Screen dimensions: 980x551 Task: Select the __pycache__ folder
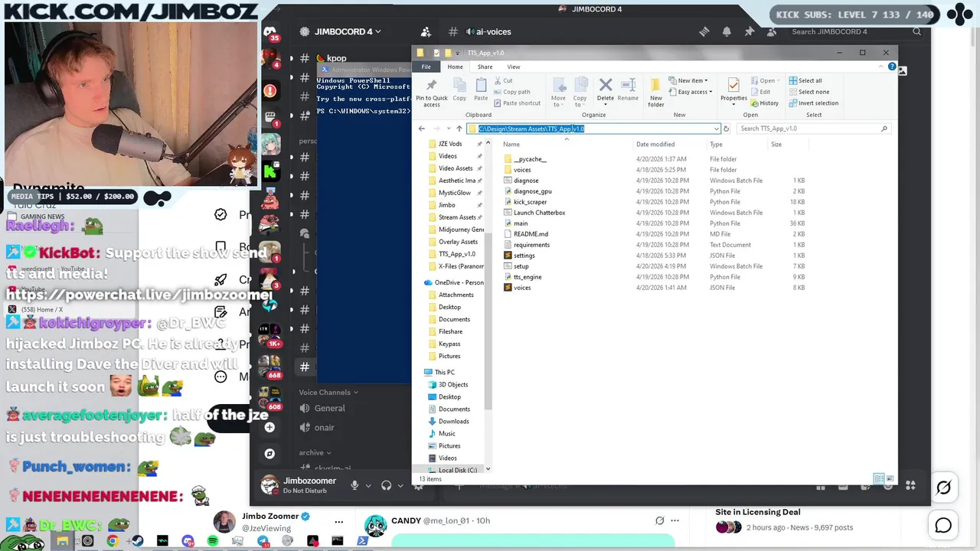(530, 159)
